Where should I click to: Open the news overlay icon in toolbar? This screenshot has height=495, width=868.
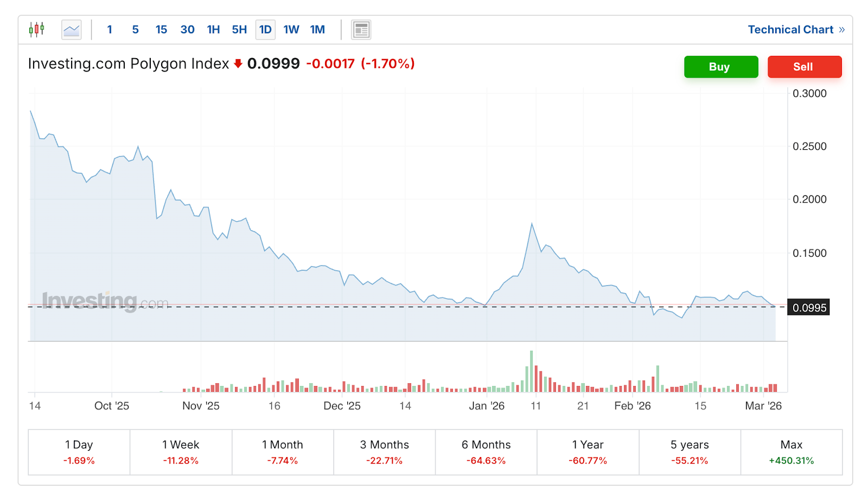(361, 29)
